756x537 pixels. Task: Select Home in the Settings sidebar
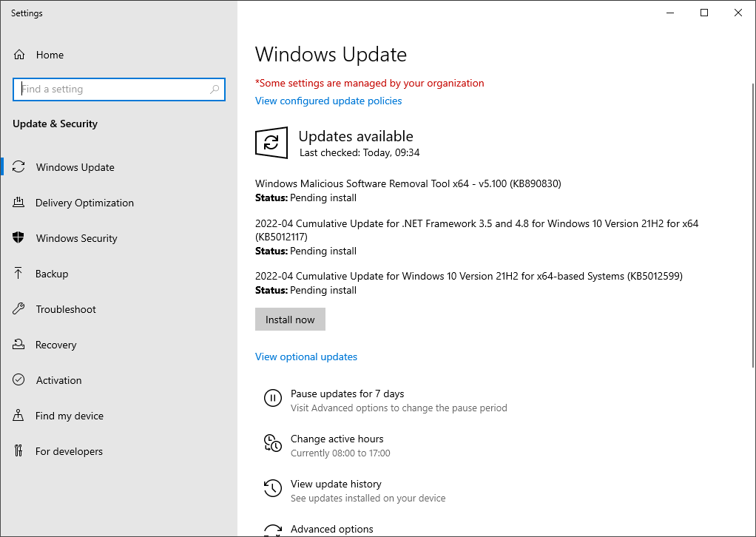(50, 54)
